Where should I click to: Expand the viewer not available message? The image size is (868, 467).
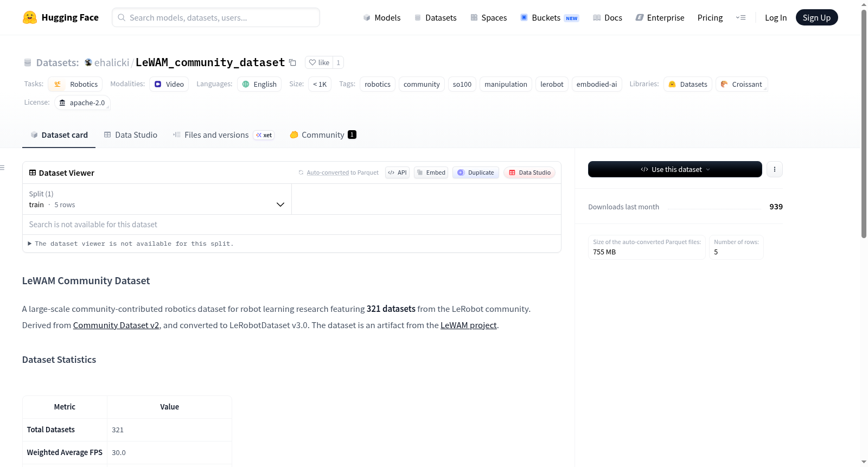click(x=131, y=244)
